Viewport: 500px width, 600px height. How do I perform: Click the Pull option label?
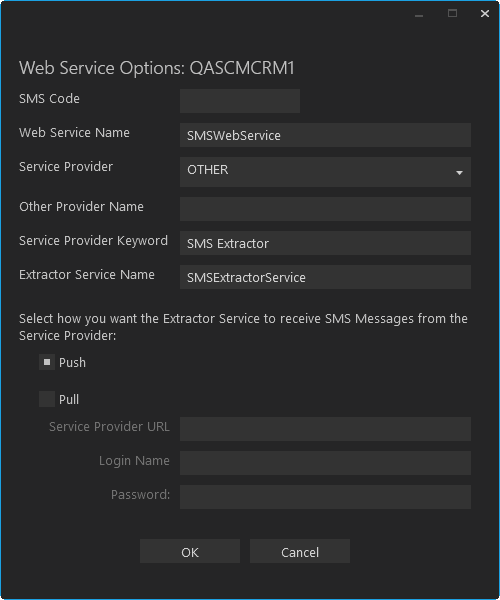[x=69, y=399]
